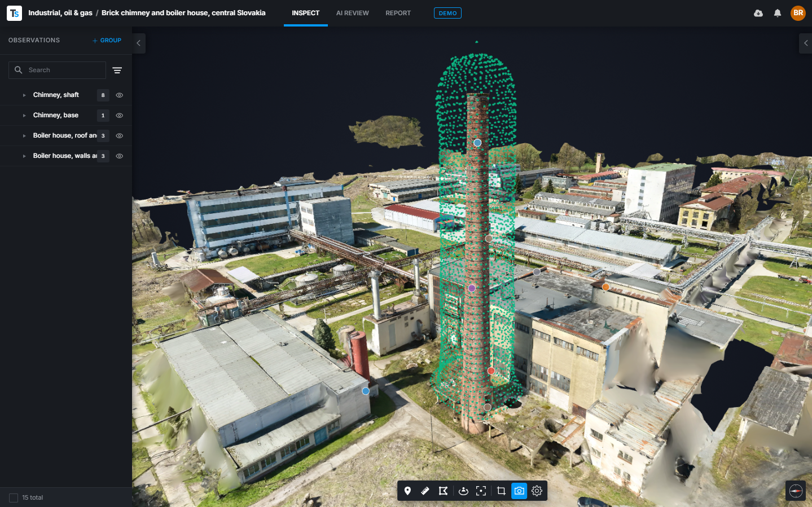Open the viewer settings gear
Image resolution: width=812 pixels, height=507 pixels.
(537, 491)
